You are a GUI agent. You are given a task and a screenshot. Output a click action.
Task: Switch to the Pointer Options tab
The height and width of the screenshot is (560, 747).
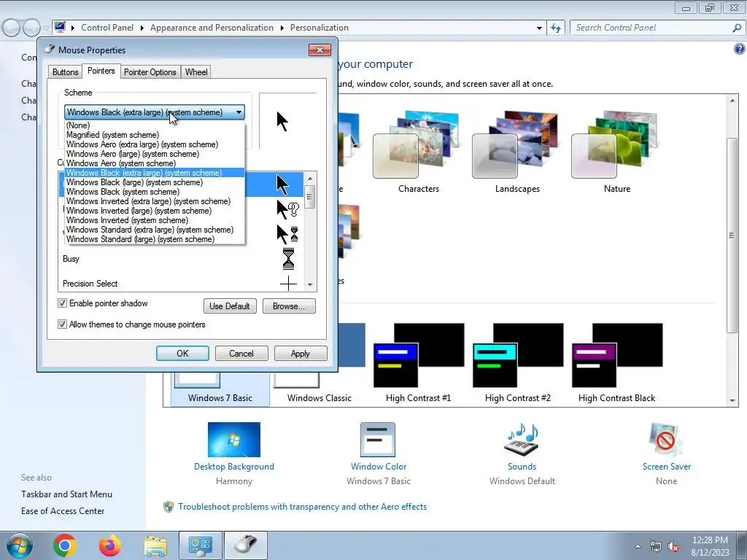point(150,72)
